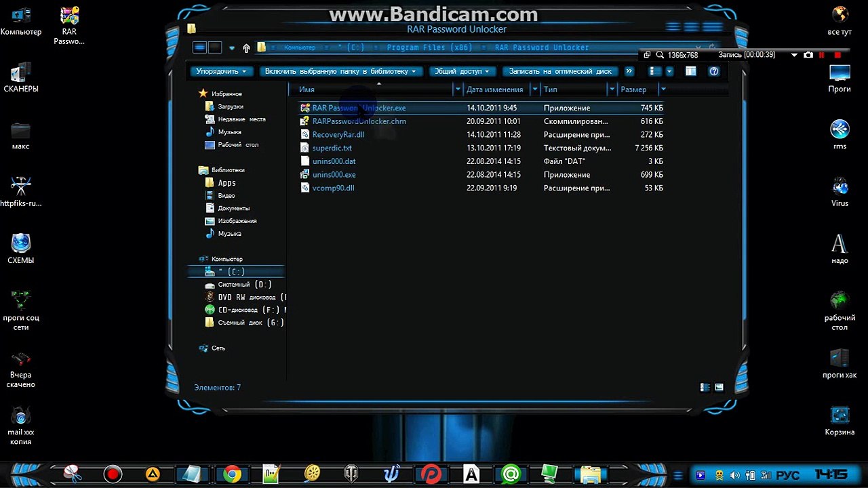The height and width of the screenshot is (488, 868).
Task: Select the superdic.txt file icon
Action: pos(305,148)
